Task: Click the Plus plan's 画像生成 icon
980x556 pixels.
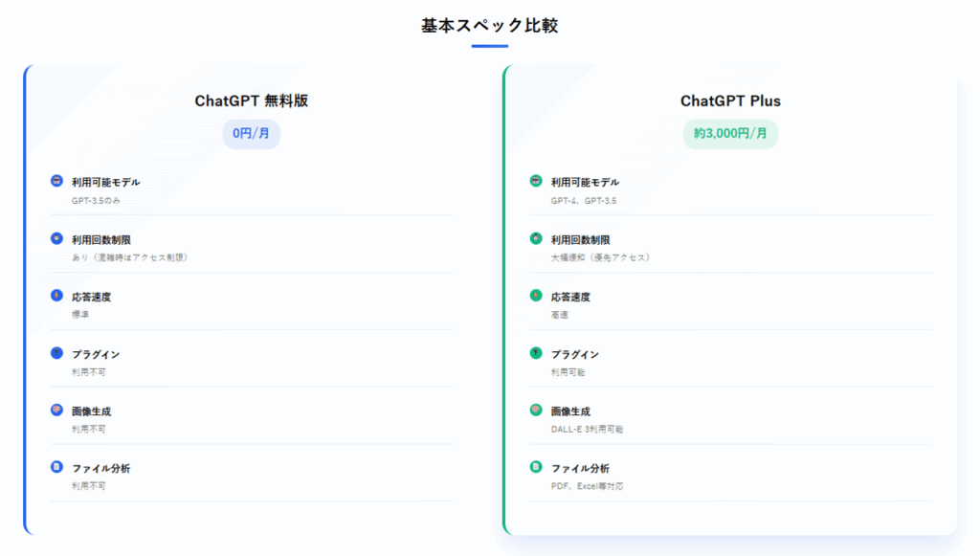Action: [536, 410]
